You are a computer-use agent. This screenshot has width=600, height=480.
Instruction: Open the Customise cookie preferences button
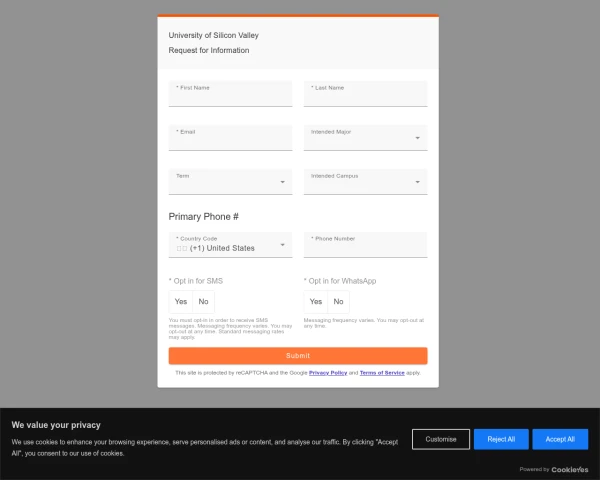coord(441,439)
